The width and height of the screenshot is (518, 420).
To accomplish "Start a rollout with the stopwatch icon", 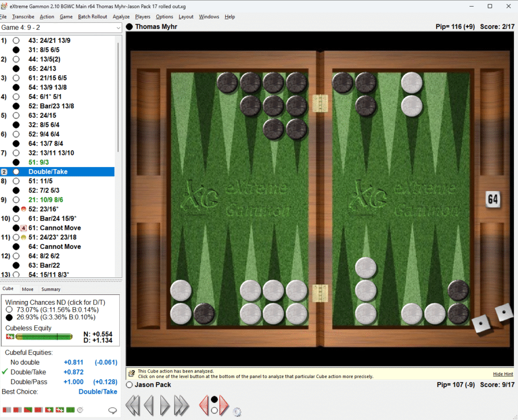I will click(80, 410).
